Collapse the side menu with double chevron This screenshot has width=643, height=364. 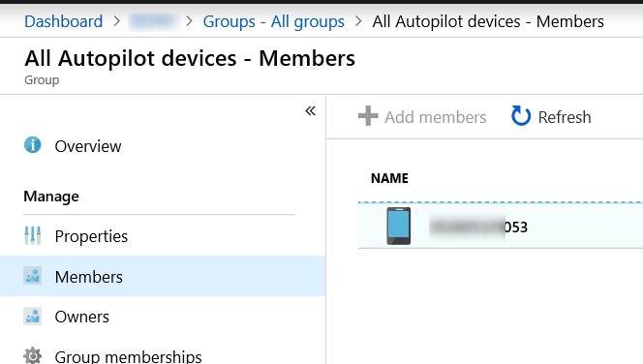tap(311, 110)
